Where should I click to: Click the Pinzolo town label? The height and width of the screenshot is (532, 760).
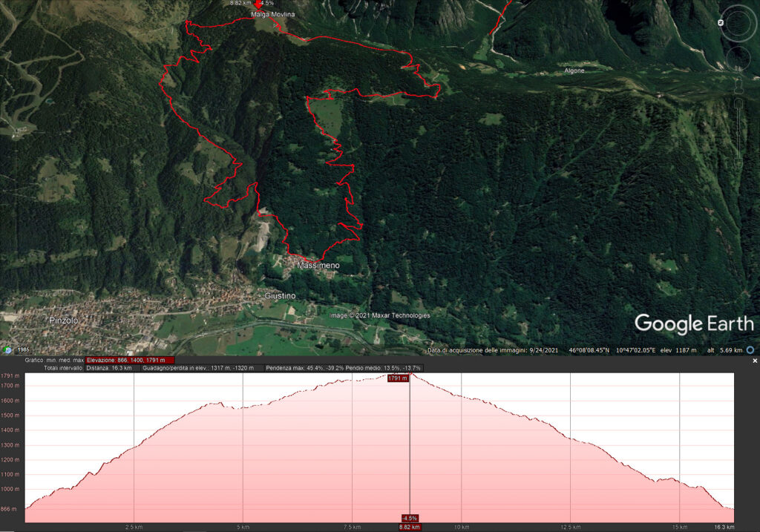64,321
